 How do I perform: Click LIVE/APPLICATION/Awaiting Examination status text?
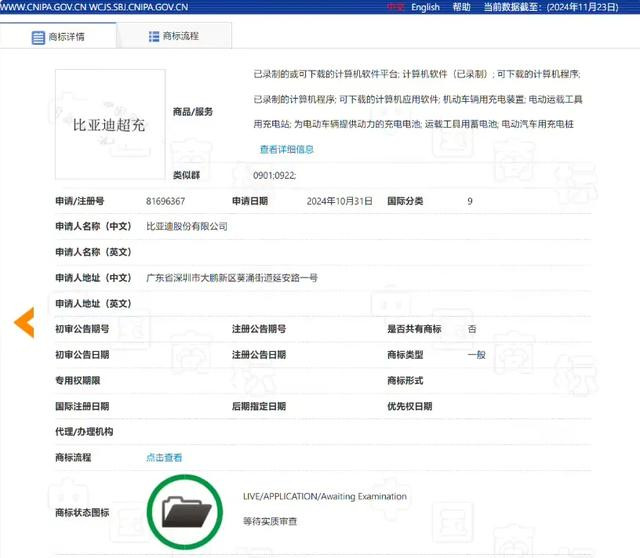click(325, 496)
